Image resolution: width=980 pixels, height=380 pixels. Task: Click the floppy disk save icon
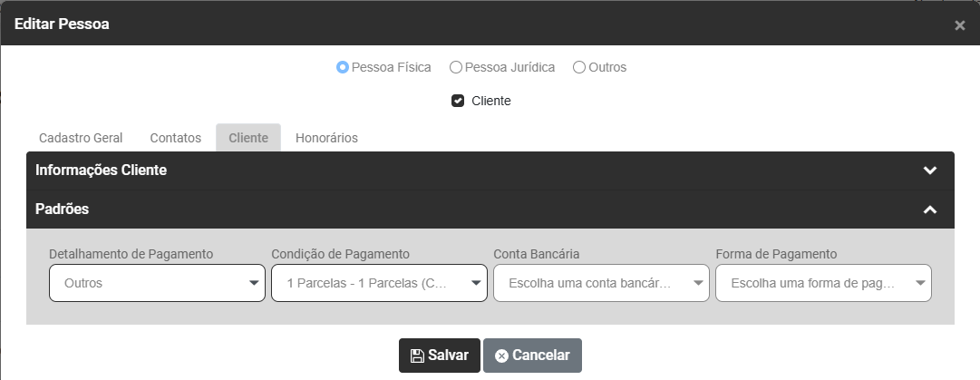[417, 356]
